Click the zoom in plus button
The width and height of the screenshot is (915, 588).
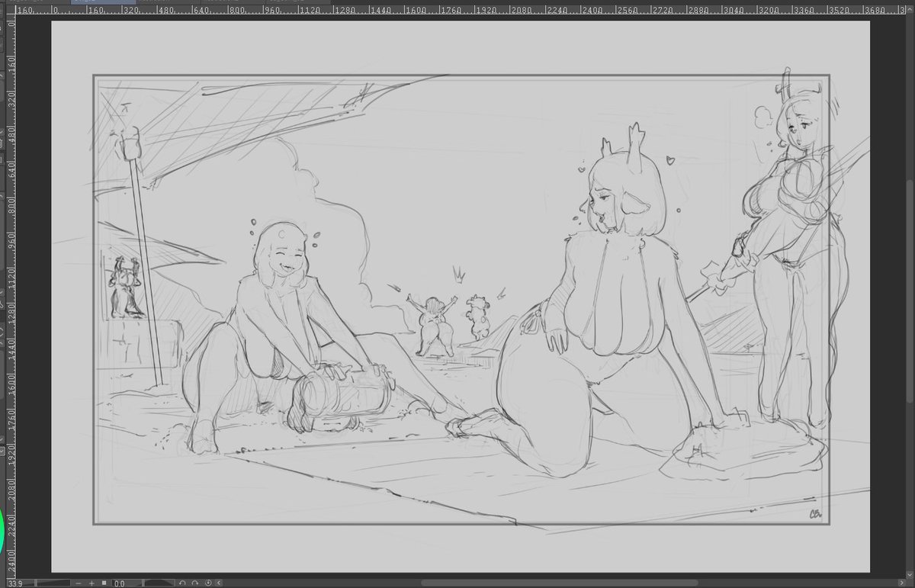(91, 583)
